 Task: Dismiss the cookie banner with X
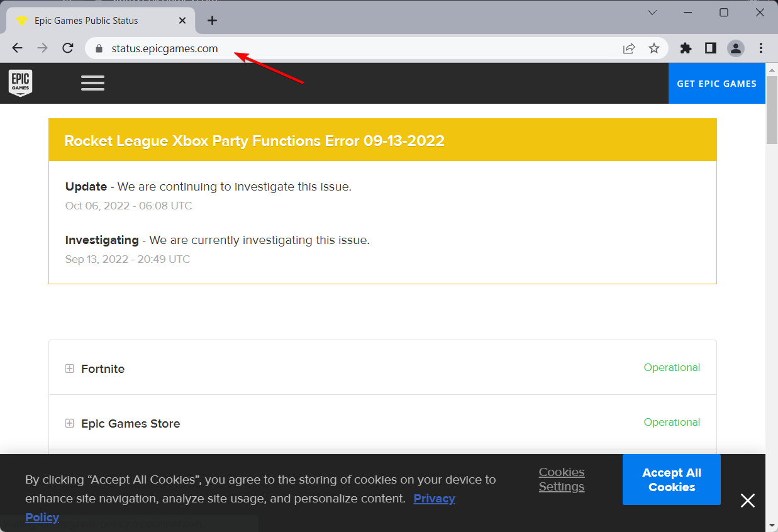coord(748,501)
